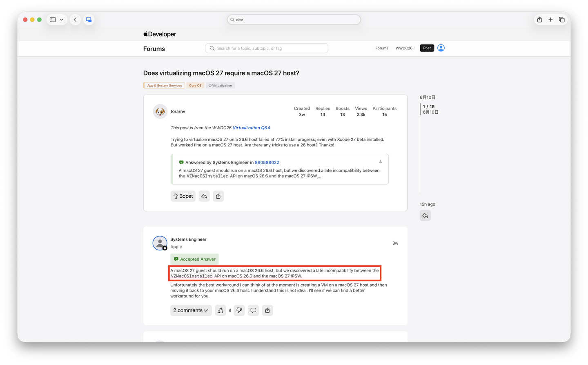Click the forum search field
This screenshot has height=365, width=588.
[x=267, y=48]
